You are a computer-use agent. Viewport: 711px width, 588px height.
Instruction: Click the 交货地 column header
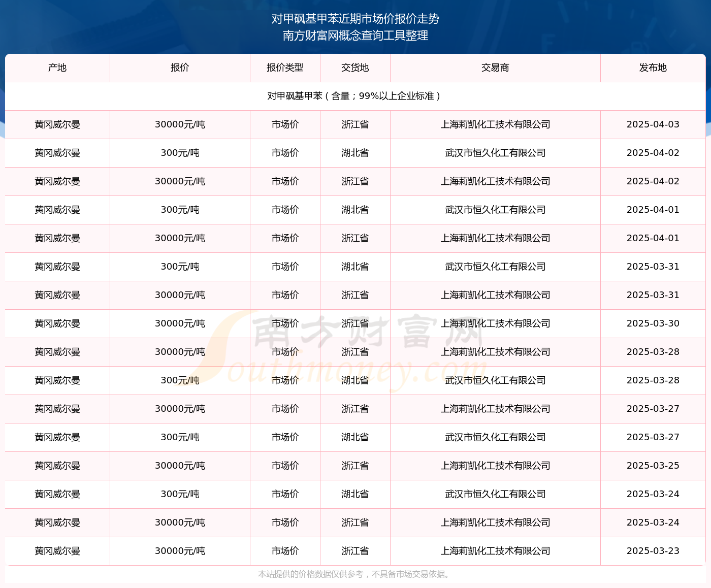coord(355,68)
